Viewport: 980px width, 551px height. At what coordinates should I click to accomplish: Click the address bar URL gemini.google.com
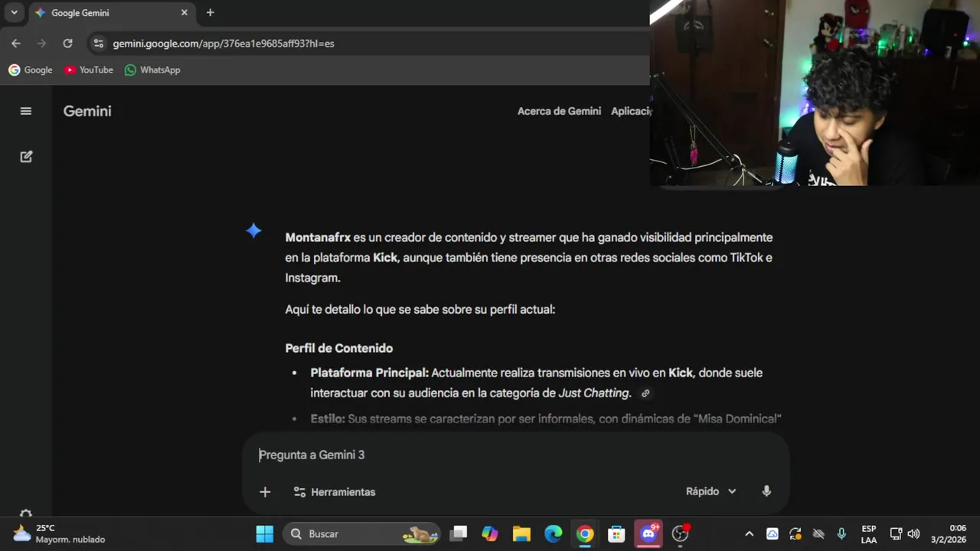coord(224,44)
